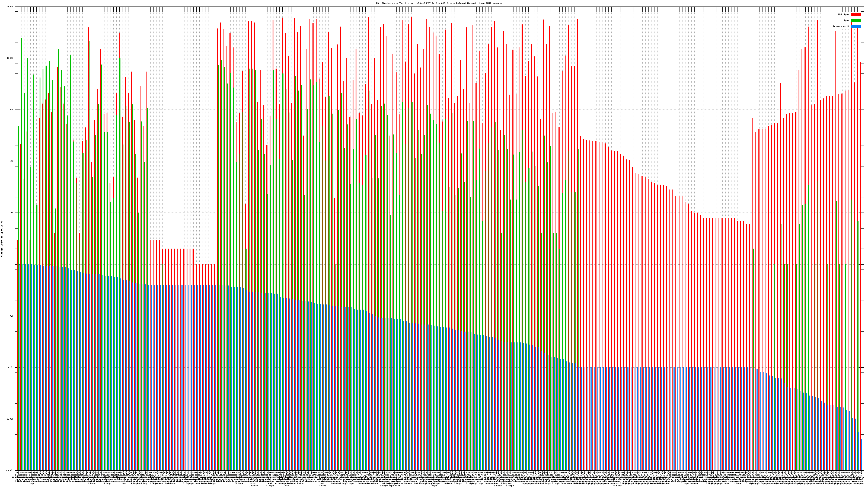Click the 0.0001 y-axis tick label
Image resolution: width=868 pixels, height=488 pixels.
[x=10, y=470]
